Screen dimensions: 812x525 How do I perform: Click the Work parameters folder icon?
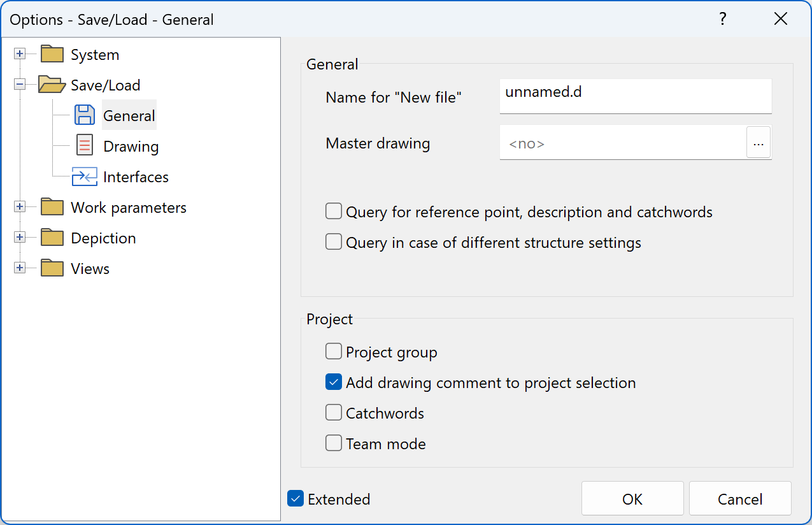click(x=51, y=206)
